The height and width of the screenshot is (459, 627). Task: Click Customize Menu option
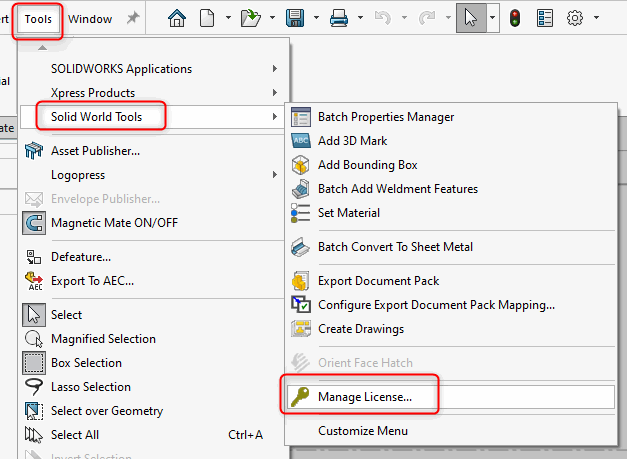tap(362, 431)
